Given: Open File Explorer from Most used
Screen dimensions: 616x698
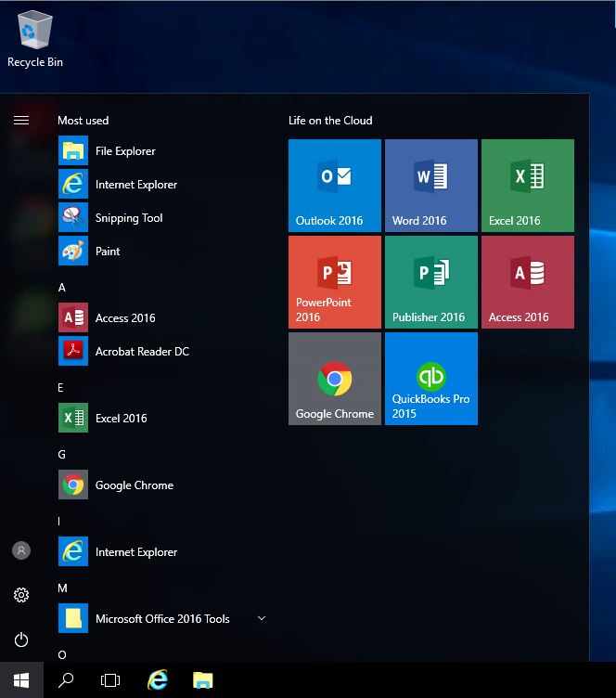Looking at the screenshot, I should [162, 151].
